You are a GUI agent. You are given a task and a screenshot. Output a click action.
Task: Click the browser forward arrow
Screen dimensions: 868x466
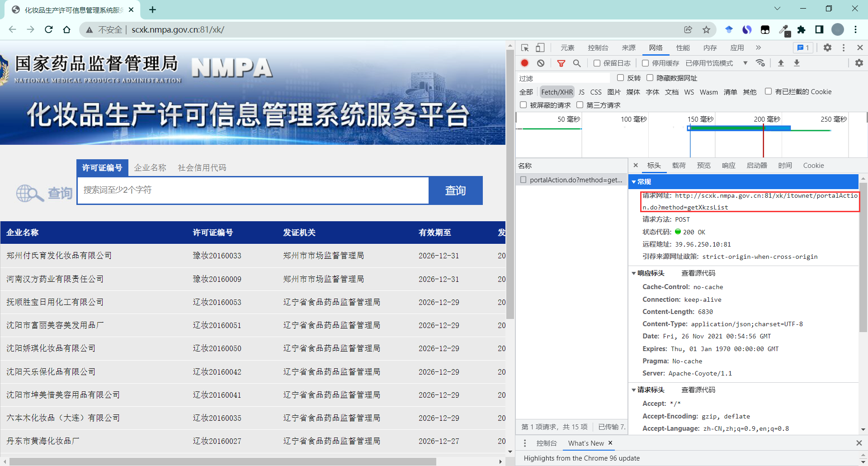(x=30, y=29)
